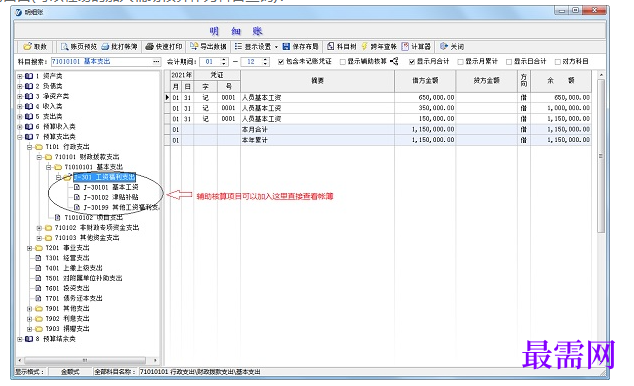
Task: Uncheck 显示月合计 checkbox
Action: [x=412, y=62]
